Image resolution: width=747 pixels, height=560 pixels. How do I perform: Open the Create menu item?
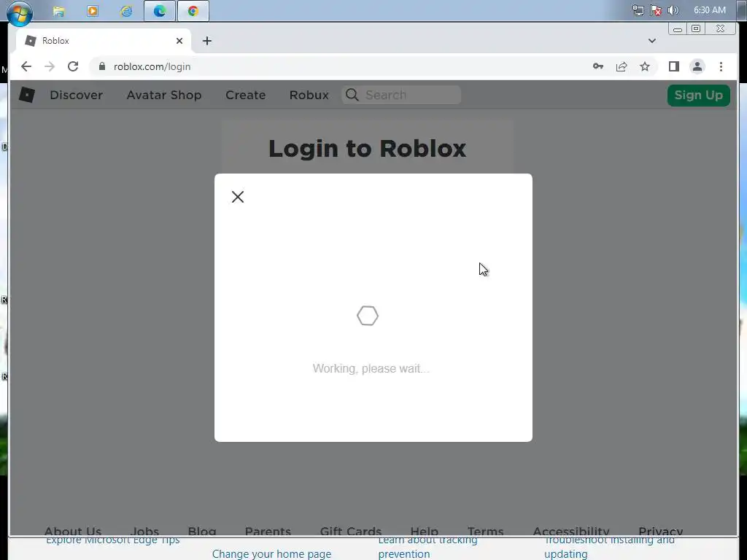[245, 96]
